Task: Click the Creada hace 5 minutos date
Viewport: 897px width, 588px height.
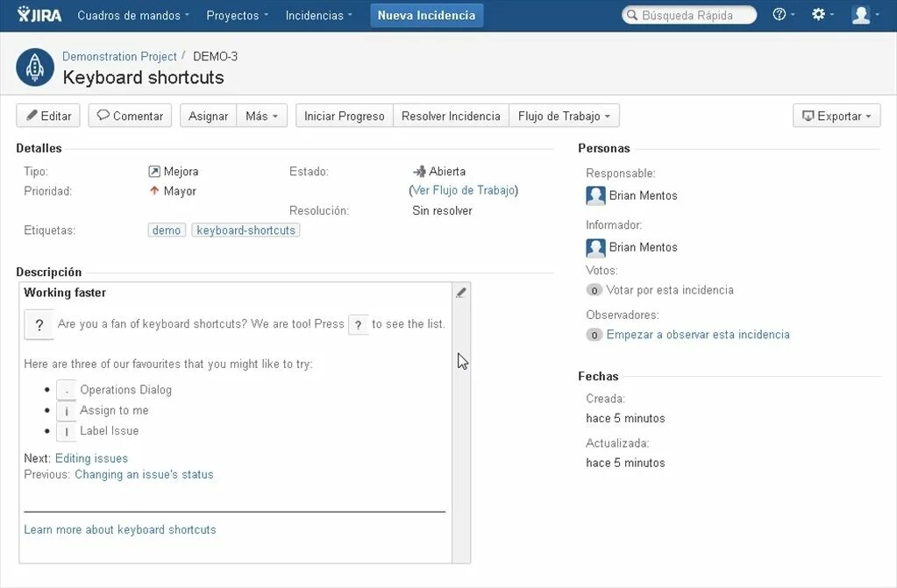Action: pyautogui.click(x=625, y=418)
